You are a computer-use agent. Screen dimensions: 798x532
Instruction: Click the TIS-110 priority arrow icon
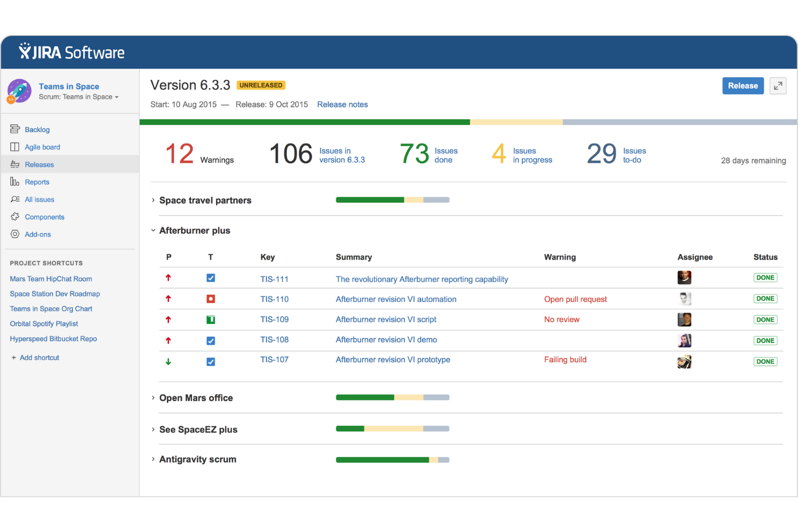(x=168, y=299)
